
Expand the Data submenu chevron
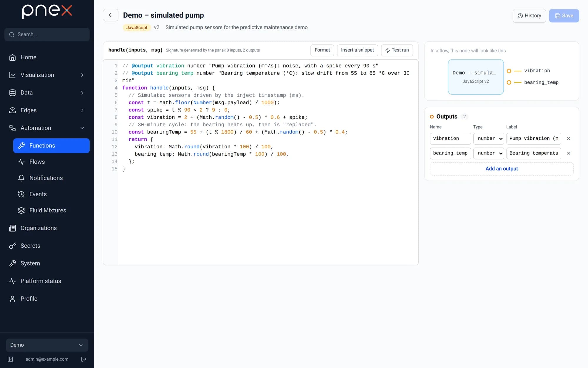[x=82, y=93]
